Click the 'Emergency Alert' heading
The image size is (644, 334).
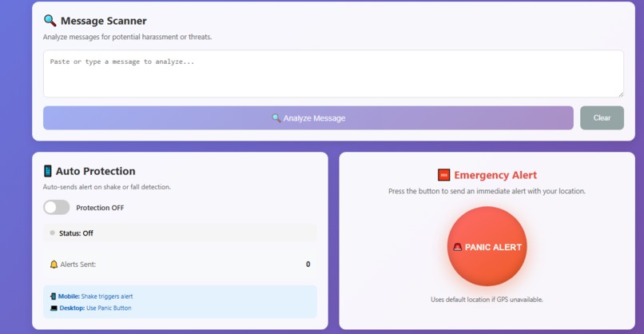click(495, 175)
